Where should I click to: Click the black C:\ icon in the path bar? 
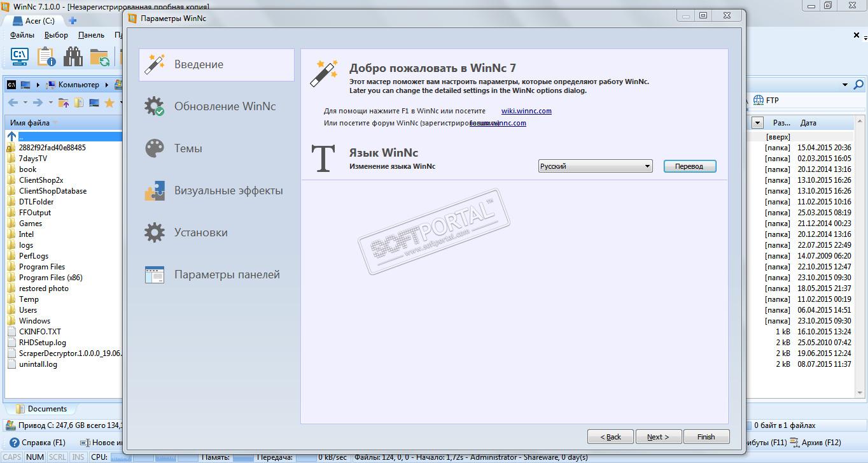click(11, 84)
